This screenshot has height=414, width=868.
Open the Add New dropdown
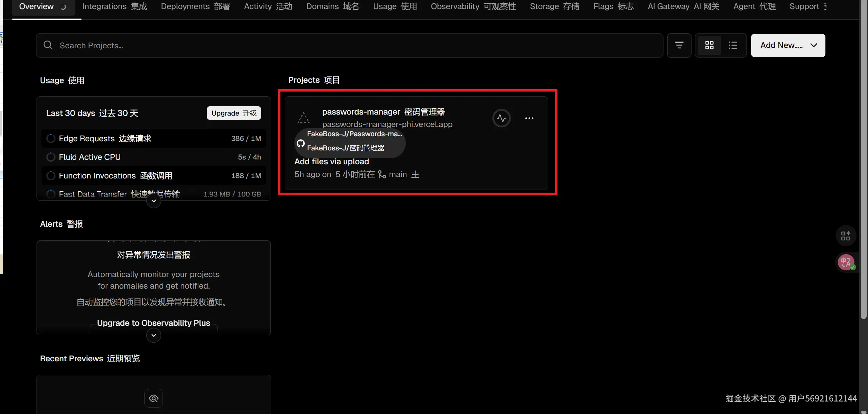coord(788,45)
